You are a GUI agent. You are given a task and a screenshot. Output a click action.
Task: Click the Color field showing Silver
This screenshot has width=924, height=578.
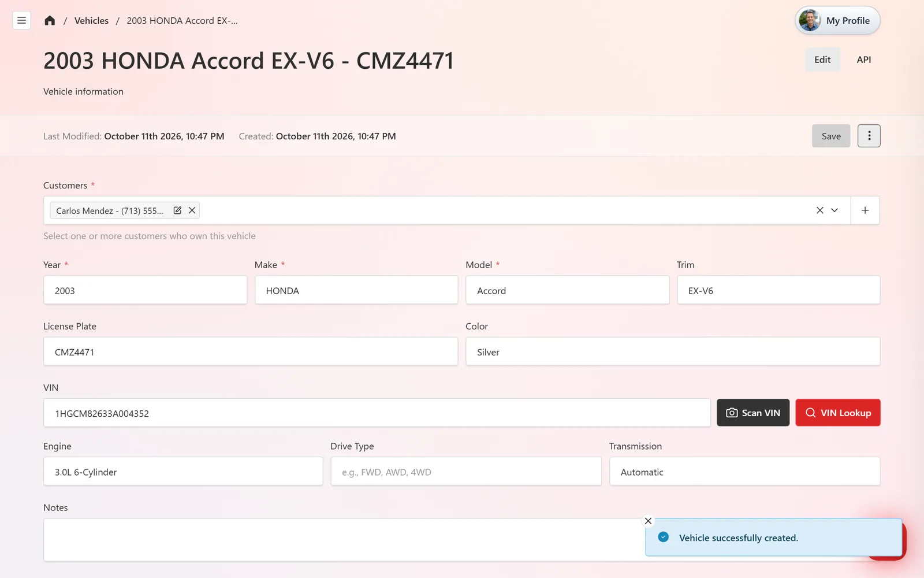point(673,351)
